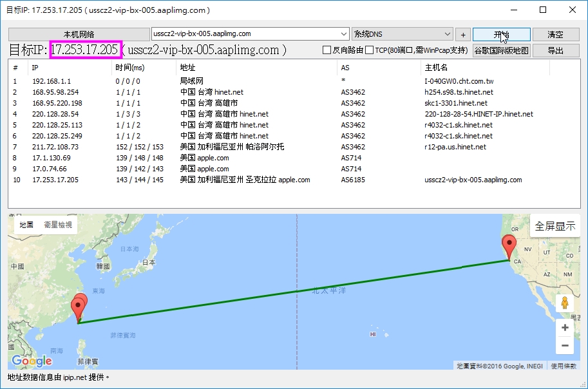
Task: Click the 局域网 address cell
Action: (x=192, y=81)
